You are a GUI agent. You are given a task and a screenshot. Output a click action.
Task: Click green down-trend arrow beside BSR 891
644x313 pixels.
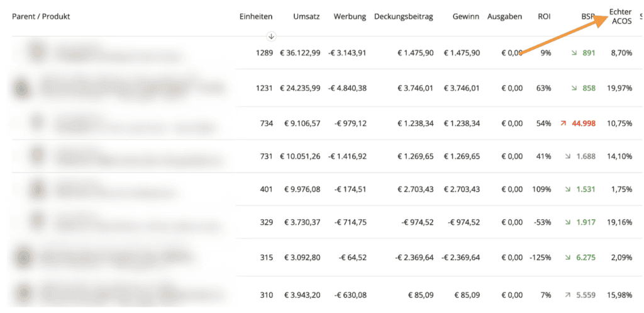coord(574,53)
